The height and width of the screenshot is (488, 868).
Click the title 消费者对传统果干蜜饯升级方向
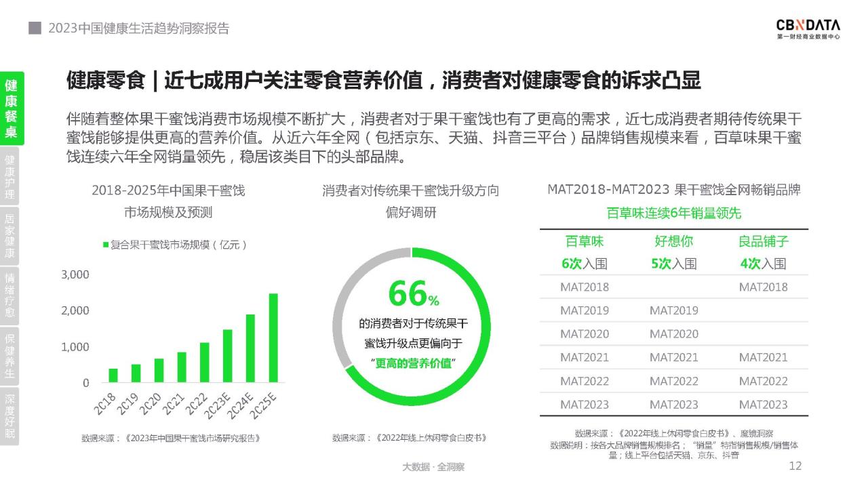(x=411, y=191)
